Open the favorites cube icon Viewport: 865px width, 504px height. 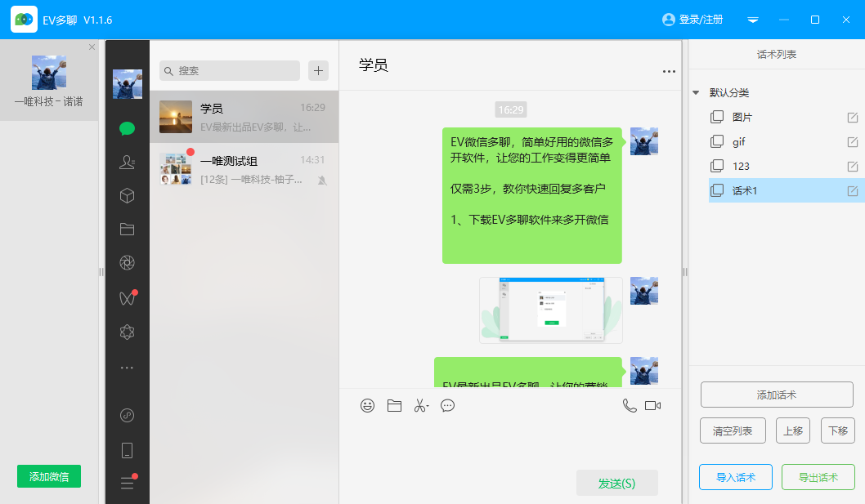127,196
